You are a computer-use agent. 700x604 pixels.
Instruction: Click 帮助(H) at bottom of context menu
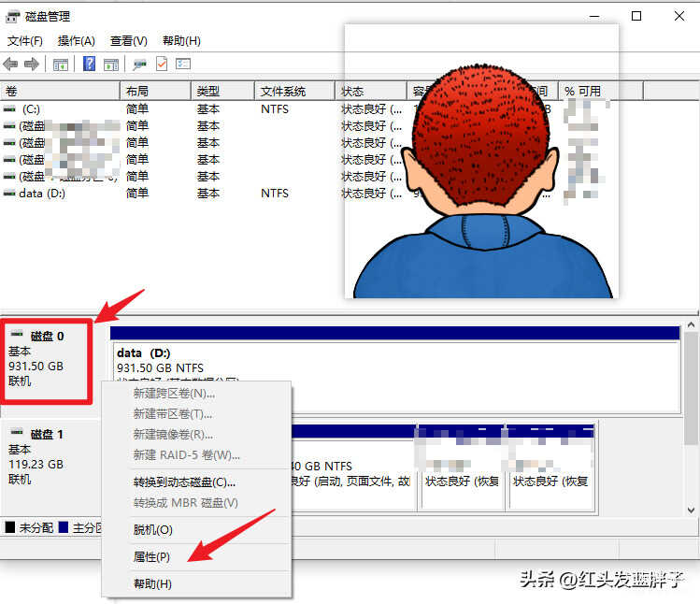pyautogui.click(x=152, y=583)
